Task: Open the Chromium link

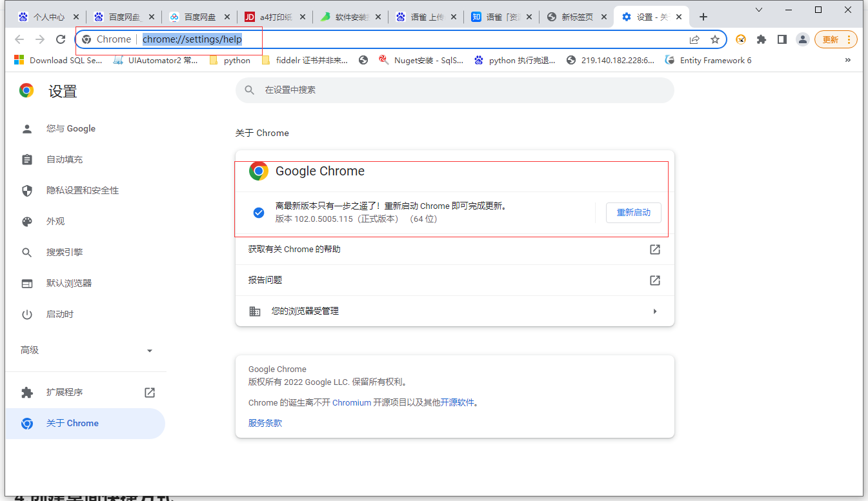Action: tap(352, 402)
